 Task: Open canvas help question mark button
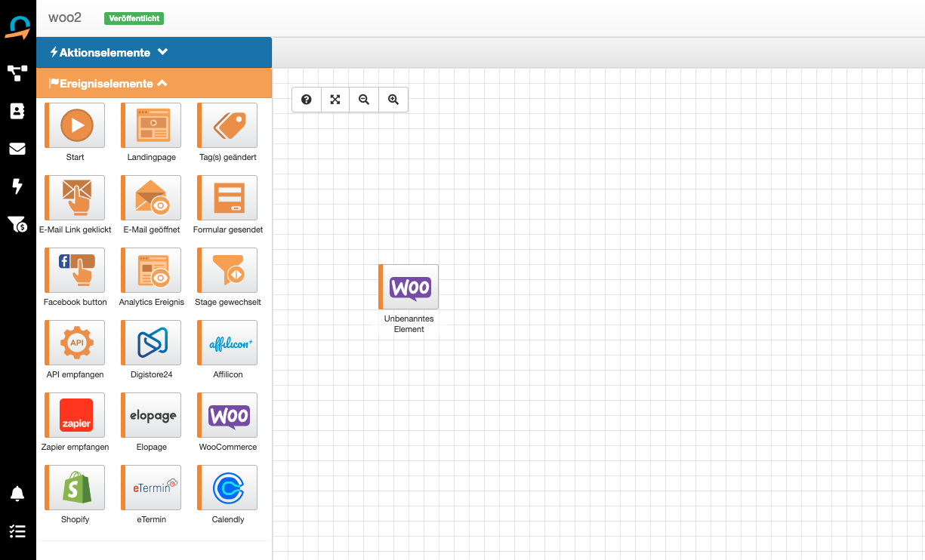pyautogui.click(x=307, y=100)
